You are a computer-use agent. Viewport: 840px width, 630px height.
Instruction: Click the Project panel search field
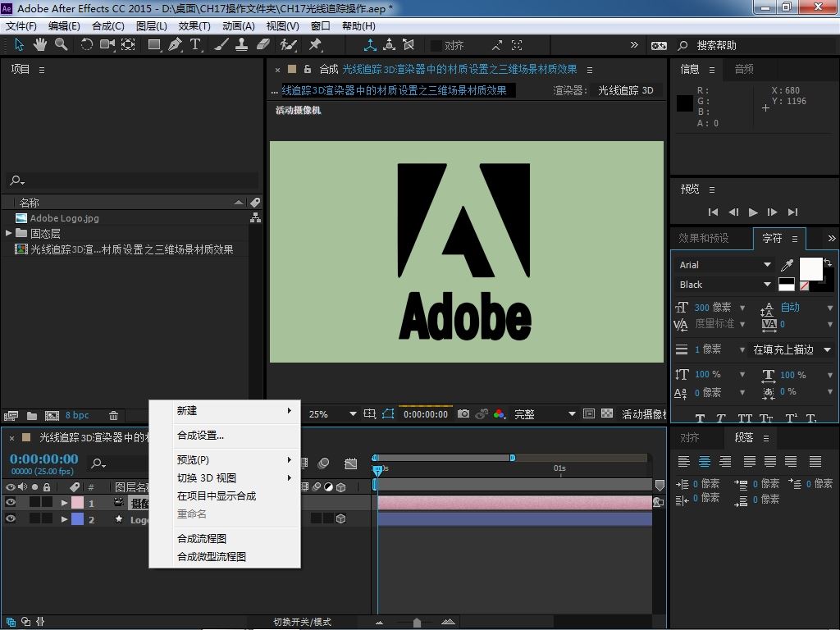(132, 180)
